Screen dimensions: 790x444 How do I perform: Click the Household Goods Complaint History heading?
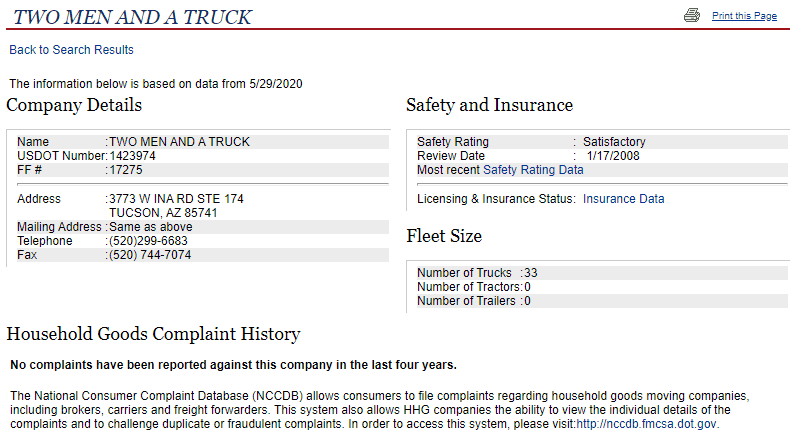(154, 334)
